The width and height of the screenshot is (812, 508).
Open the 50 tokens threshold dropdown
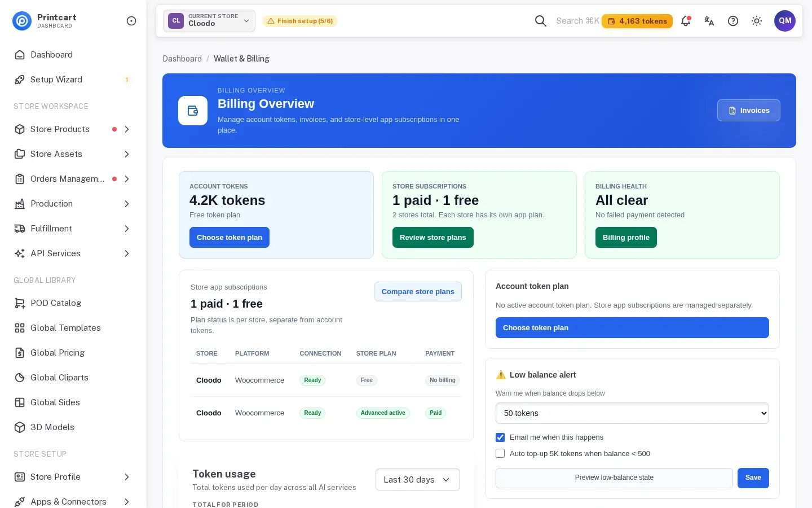coord(632,413)
